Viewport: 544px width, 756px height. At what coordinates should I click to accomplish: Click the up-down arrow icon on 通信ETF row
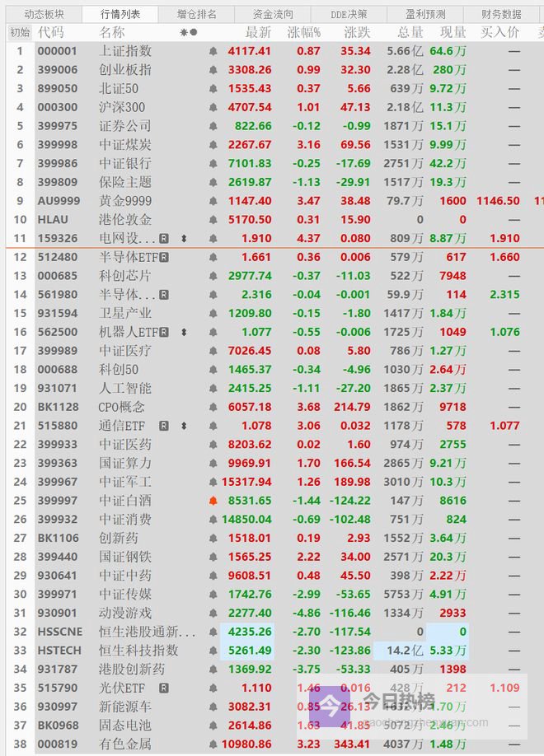pos(183,426)
